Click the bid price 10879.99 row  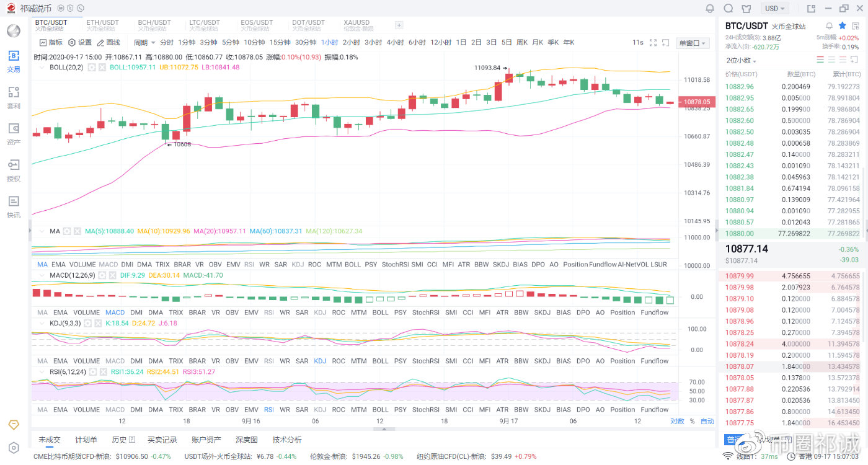click(x=792, y=276)
